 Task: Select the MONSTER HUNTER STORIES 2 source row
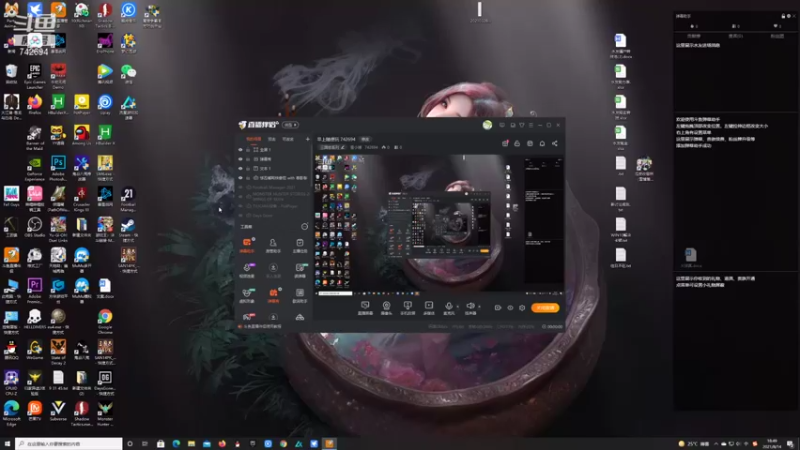tap(273, 196)
